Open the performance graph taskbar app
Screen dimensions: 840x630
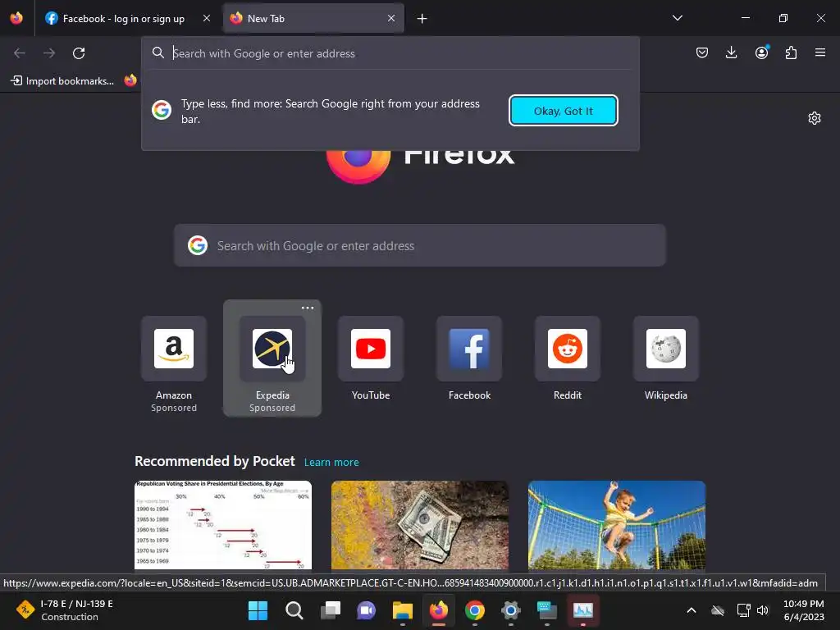pos(583,610)
